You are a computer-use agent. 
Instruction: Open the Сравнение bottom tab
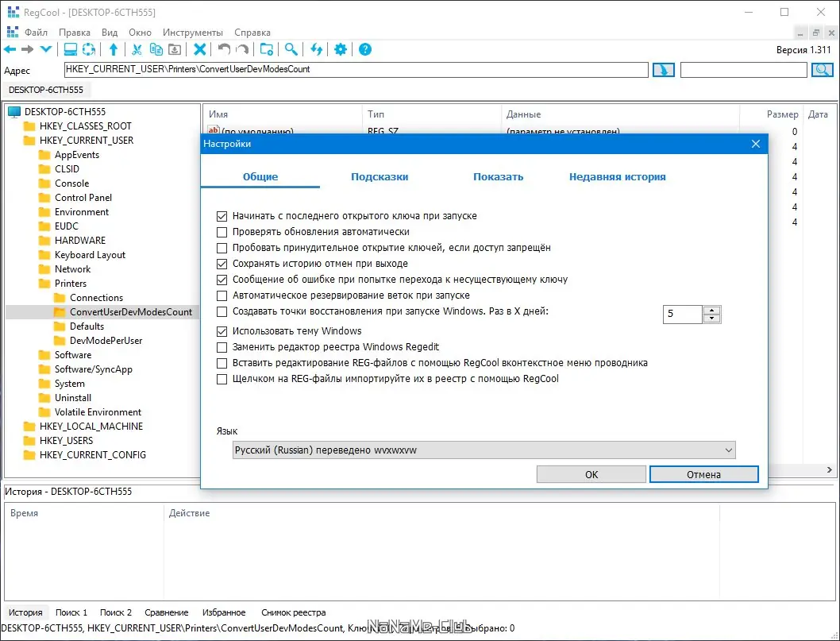click(x=167, y=612)
